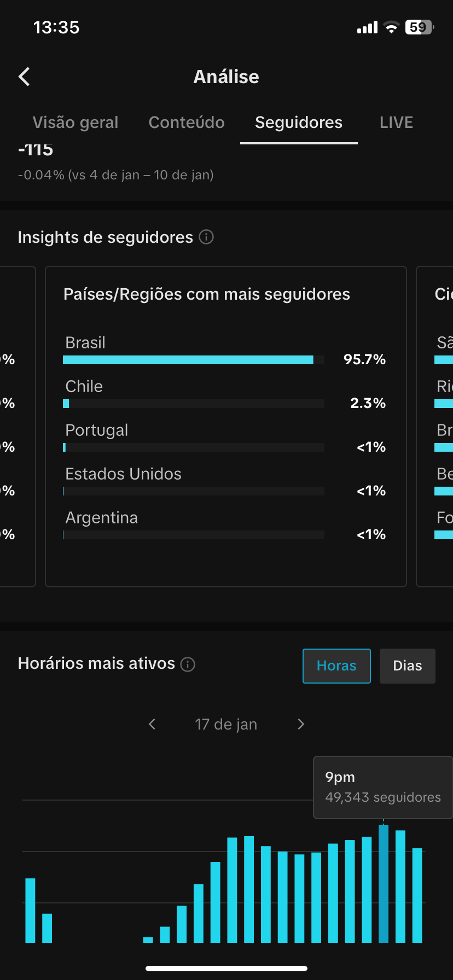Tap the back arrow icon
The image size is (453, 980).
24,77
